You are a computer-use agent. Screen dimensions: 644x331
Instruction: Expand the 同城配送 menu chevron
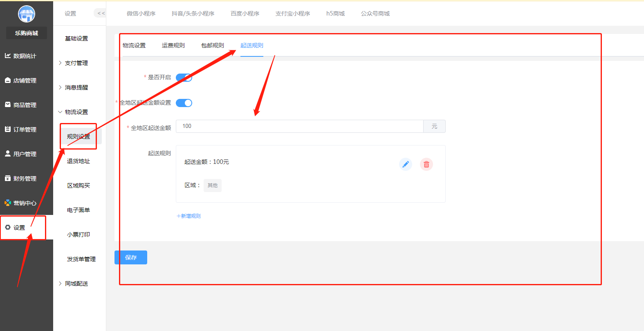[60, 284]
